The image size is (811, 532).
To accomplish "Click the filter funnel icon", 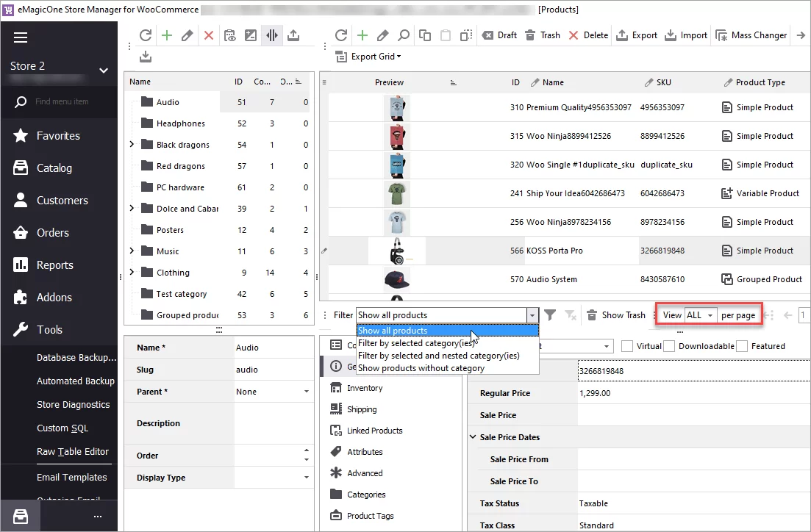I will click(x=549, y=315).
